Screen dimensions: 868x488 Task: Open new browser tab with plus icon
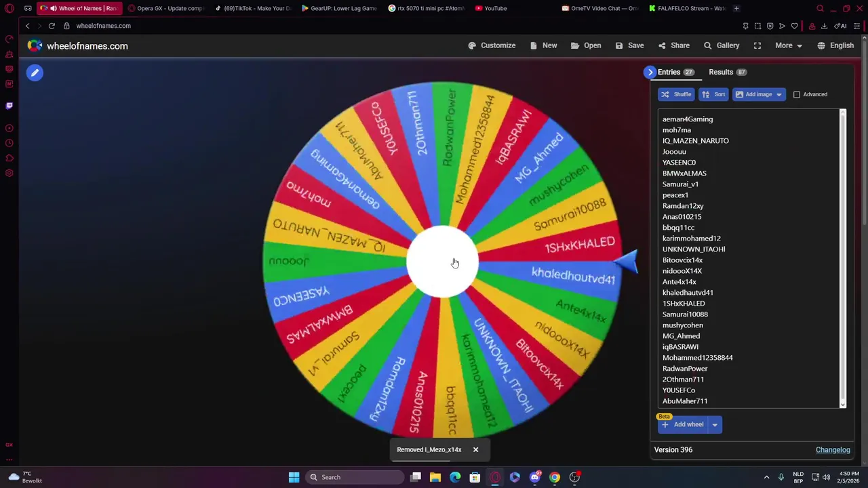736,8
